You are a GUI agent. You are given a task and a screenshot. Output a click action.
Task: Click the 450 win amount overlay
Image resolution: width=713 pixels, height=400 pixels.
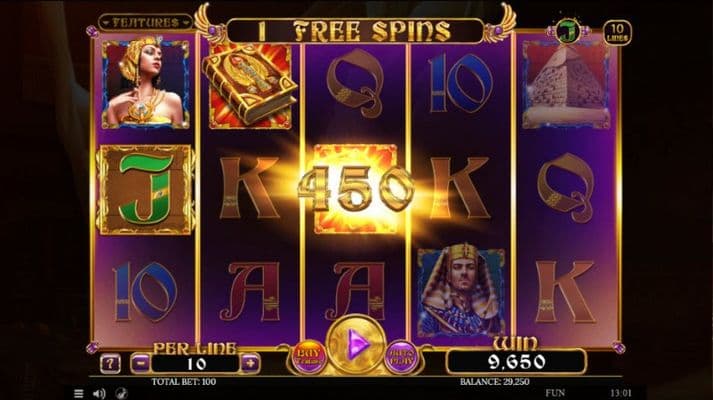356,188
